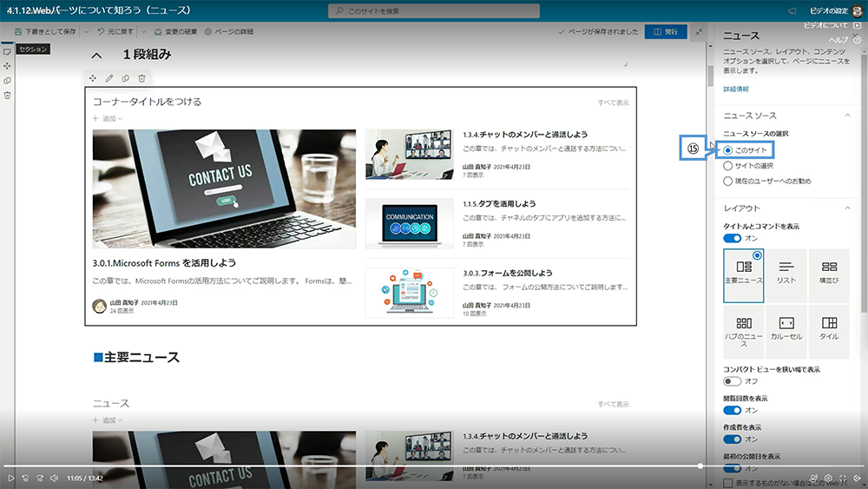This screenshot has height=489, width=868.
Task: Skip the video back ten seconds
Action: point(25,478)
